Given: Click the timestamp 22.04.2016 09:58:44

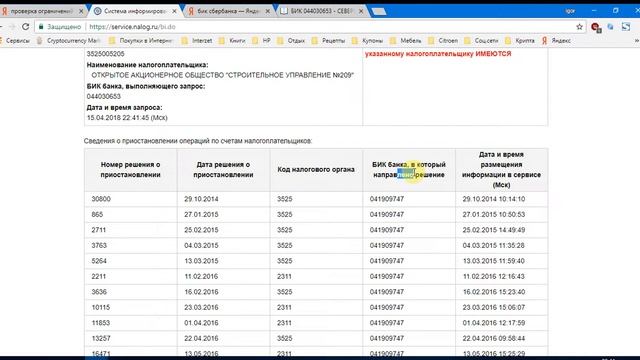Looking at the screenshot, I should pyautogui.click(x=494, y=339).
